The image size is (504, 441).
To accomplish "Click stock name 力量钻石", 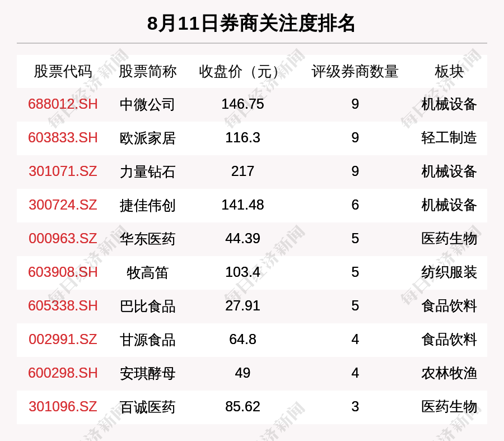I will click(147, 172).
